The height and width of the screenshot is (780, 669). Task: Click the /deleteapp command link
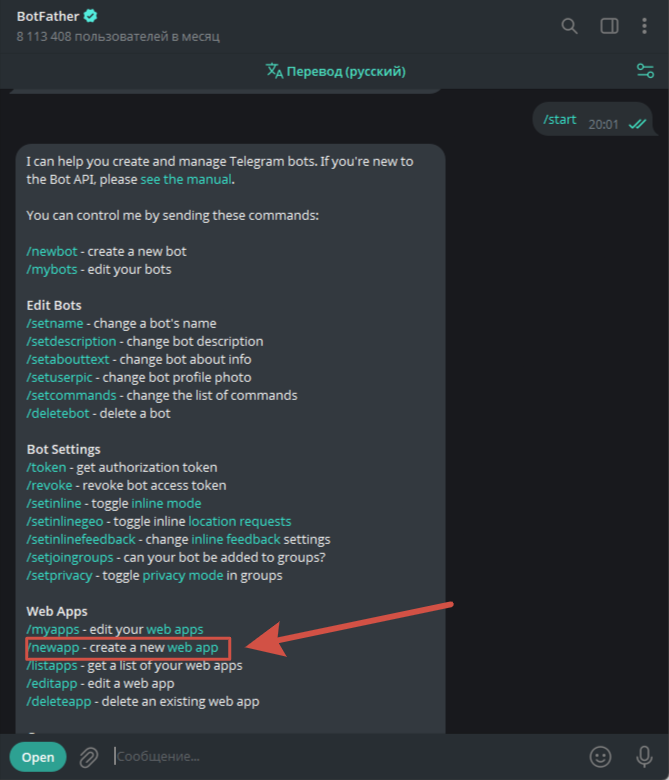click(59, 701)
